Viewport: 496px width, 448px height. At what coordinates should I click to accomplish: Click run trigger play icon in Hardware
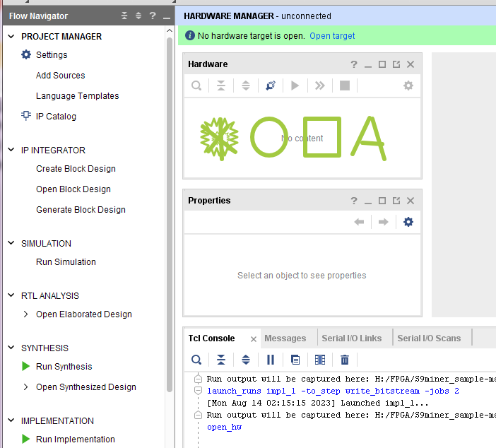[x=295, y=86]
